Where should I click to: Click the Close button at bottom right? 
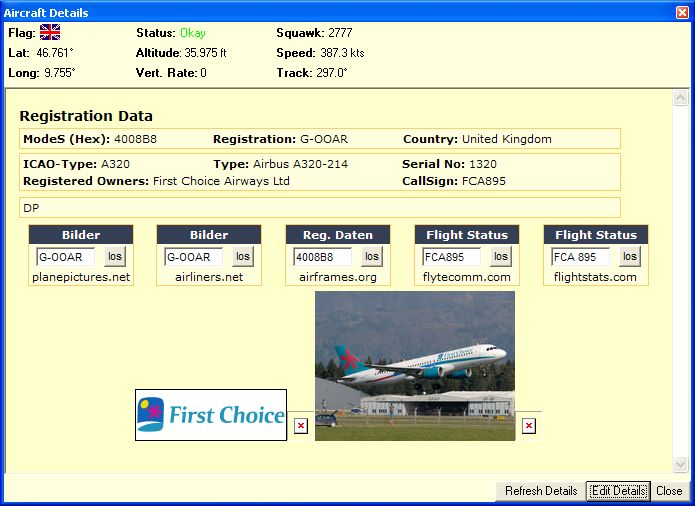click(x=669, y=491)
